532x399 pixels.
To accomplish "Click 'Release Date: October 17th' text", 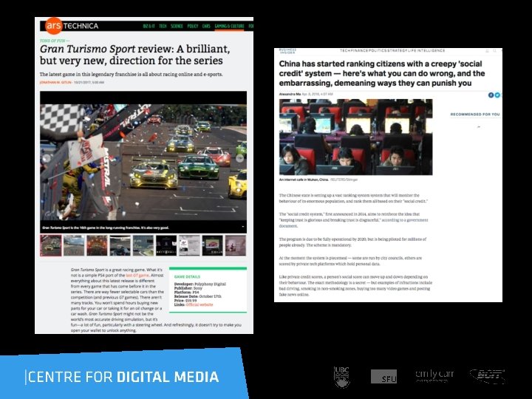I will tap(198, 296).
